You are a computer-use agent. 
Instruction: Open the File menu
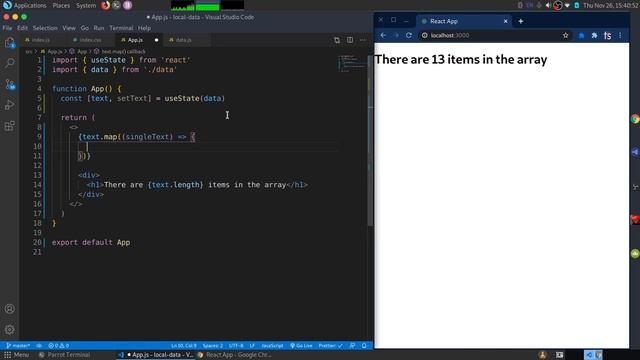click(x=7, y=28)
